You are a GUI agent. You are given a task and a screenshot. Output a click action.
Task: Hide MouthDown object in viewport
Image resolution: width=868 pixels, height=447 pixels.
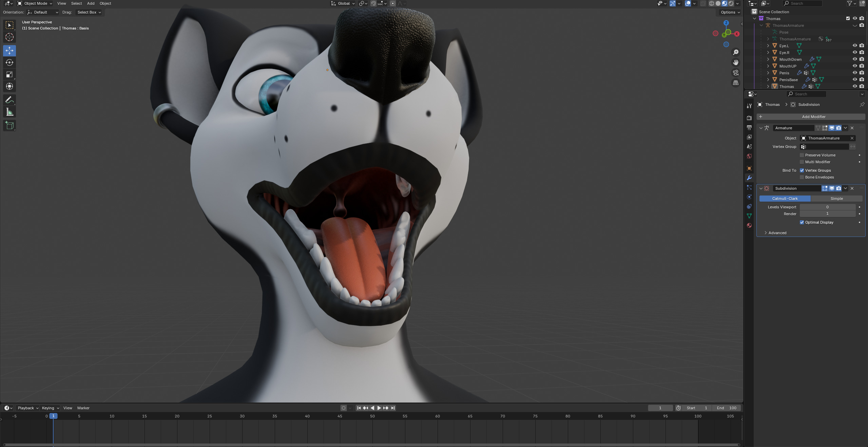[x=855, y=59]
